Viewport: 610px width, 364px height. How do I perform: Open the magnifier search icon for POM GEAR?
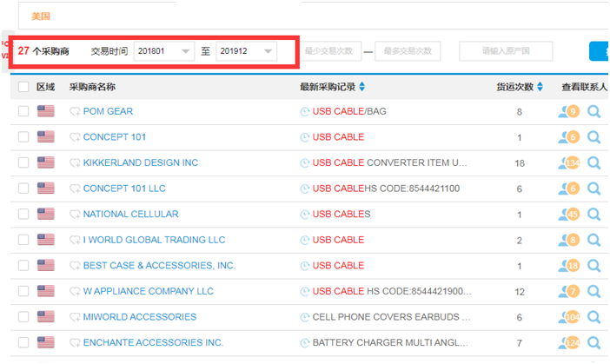593,111
